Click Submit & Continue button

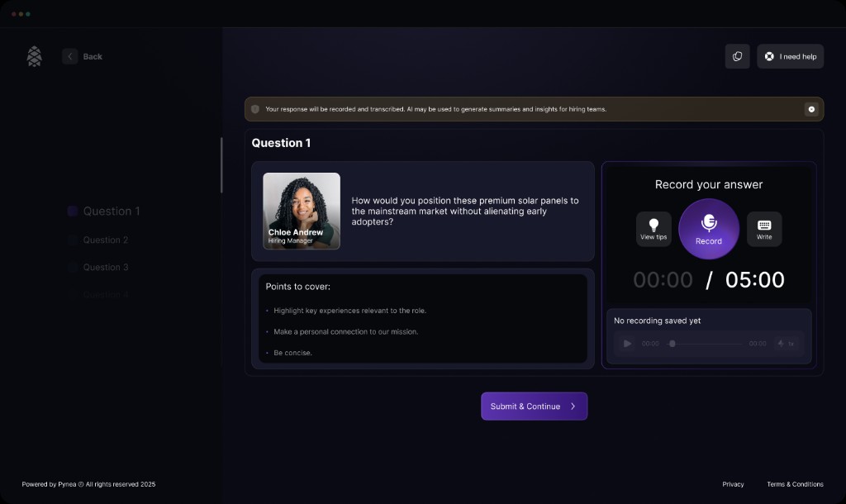click(x=535, y=407)
